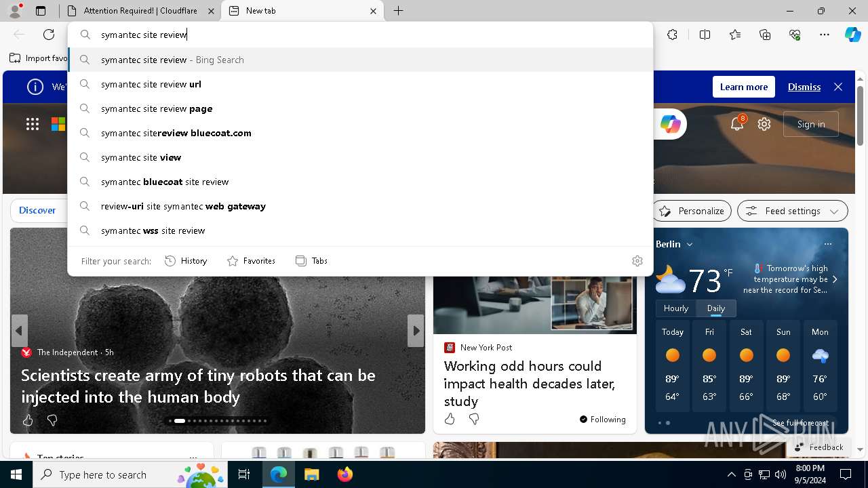Show next story in carousel
The image size is (868, 488).
point(416,331)
